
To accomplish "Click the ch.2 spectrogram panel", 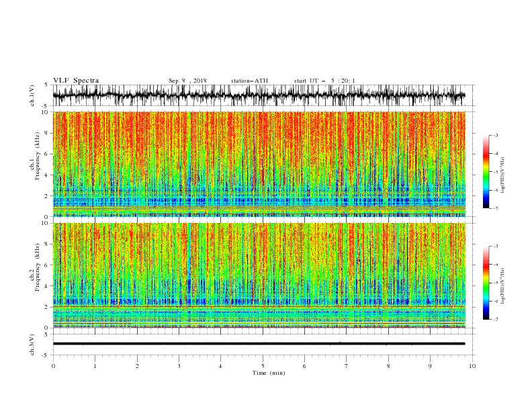I will (259, 275).
